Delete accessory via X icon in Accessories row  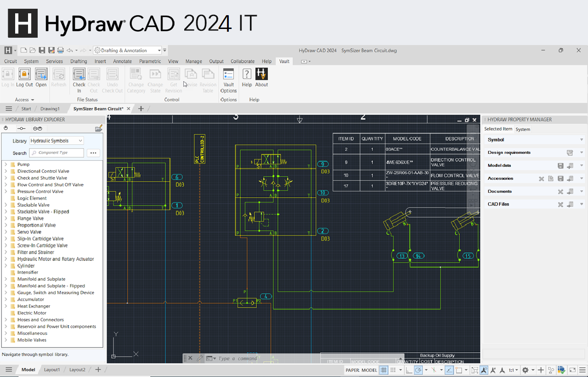tap(541, 178)
